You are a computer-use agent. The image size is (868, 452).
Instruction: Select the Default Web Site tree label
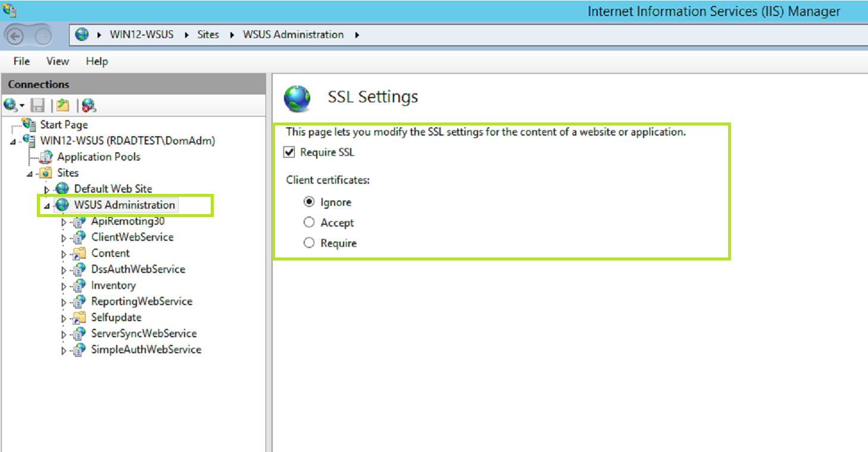(x=113, y=189)
